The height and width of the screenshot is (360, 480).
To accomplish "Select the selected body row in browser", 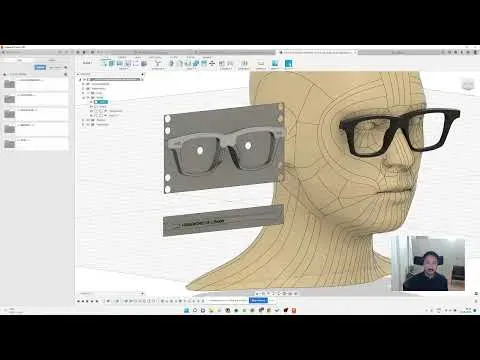I will 101,102.
